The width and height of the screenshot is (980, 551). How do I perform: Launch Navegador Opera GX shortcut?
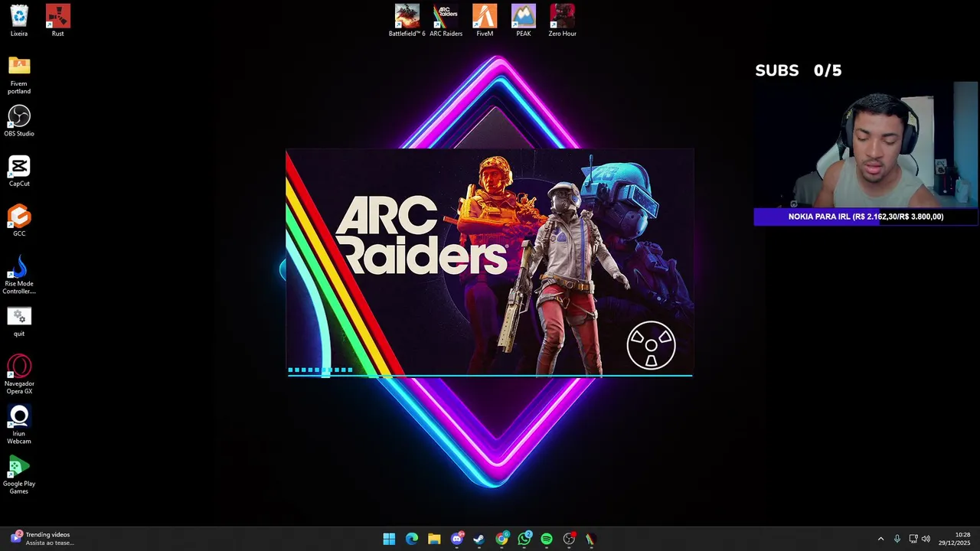coord(19,374)
